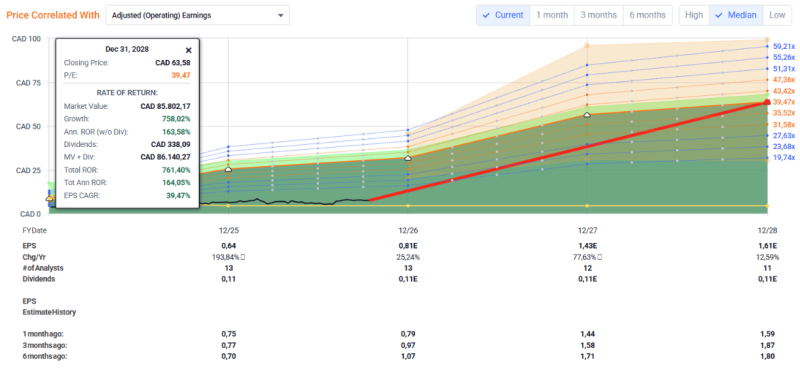Click the 59,21x multiple label
Screen dimensions: 800x373
point(784,46)
